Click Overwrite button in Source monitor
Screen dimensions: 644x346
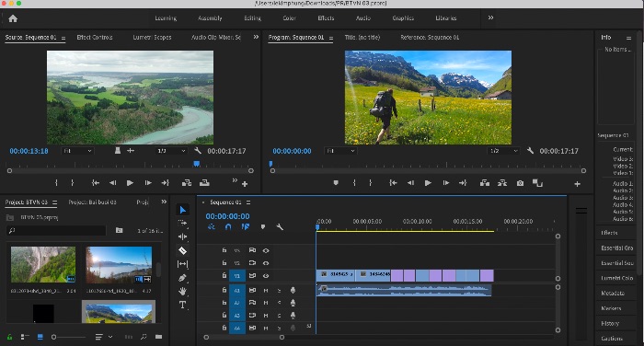click(x=204, y=183)
